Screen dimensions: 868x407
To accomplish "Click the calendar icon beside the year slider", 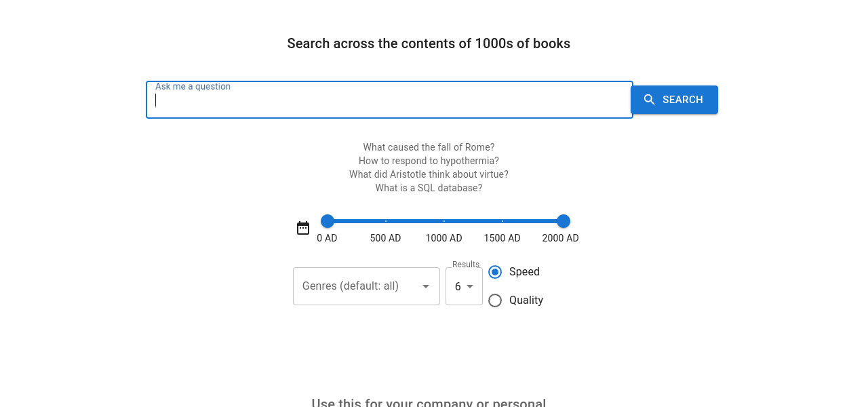I will point(303,228).
